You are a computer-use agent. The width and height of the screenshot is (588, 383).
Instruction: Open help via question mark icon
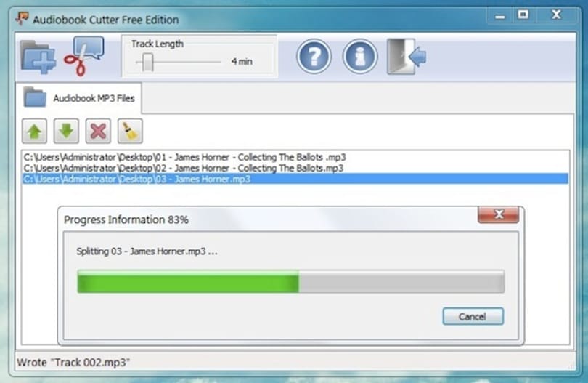[314, 57]
